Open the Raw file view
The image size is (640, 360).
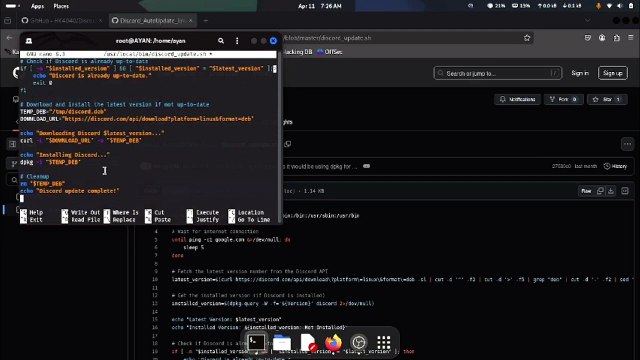click(586, 191)
